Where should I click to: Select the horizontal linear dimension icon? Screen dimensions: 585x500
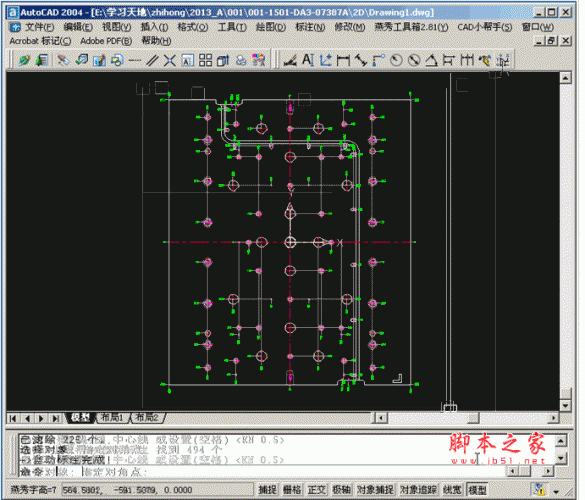(343, 60)
